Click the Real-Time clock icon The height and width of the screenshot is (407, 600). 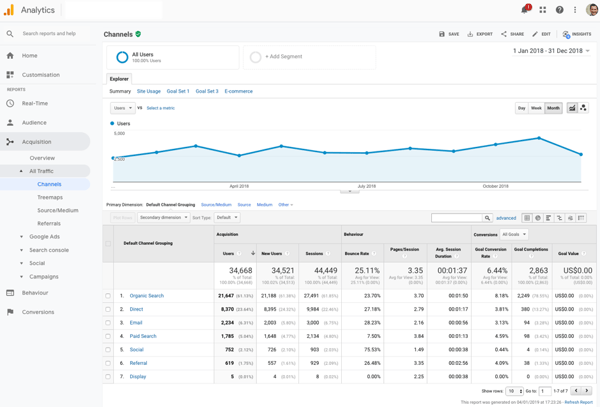click(10, 103)
